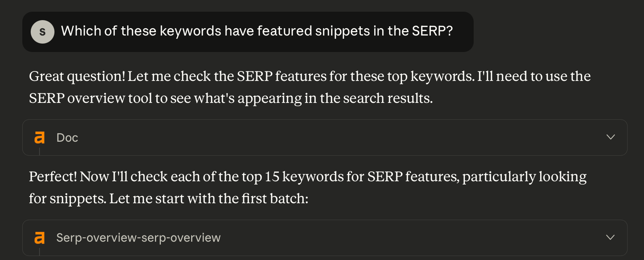
Task: Click the word 'SERP?' in user message
Action: [432, 31]
